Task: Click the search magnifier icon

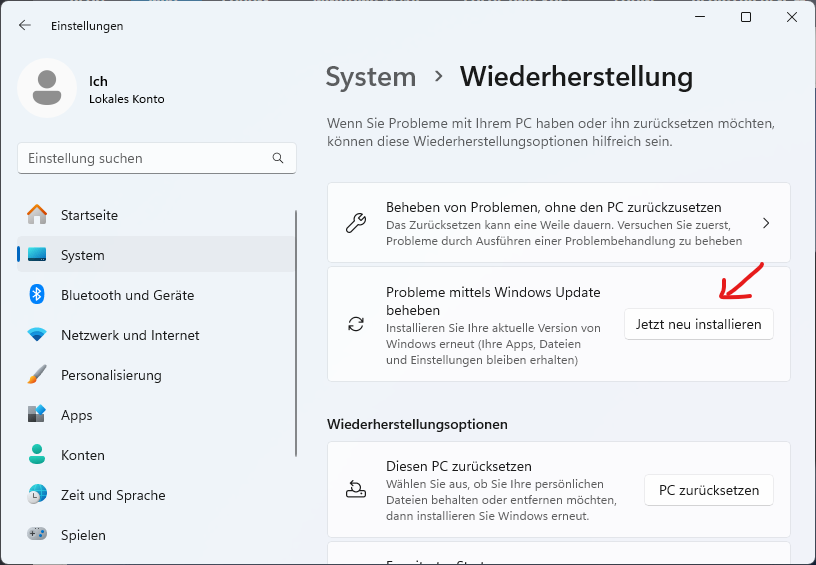Action: click(278, 158)
